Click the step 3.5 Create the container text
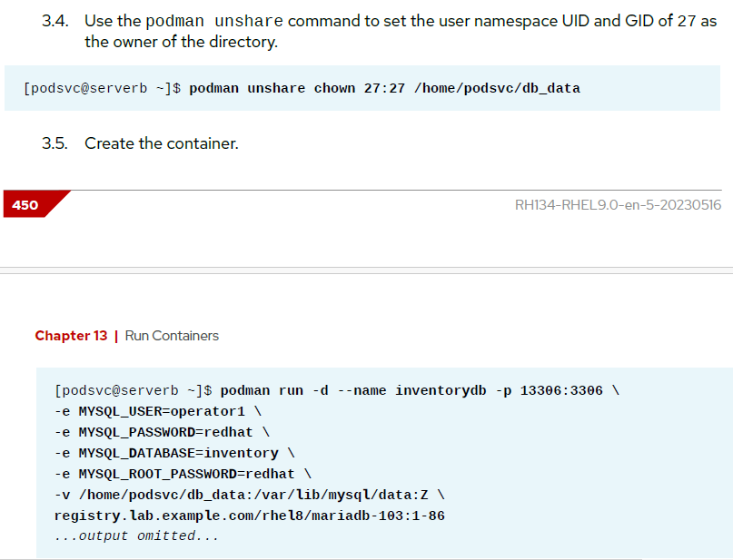Image resolution: width=733 pixels, height=560 pixels. coord(162,143)
